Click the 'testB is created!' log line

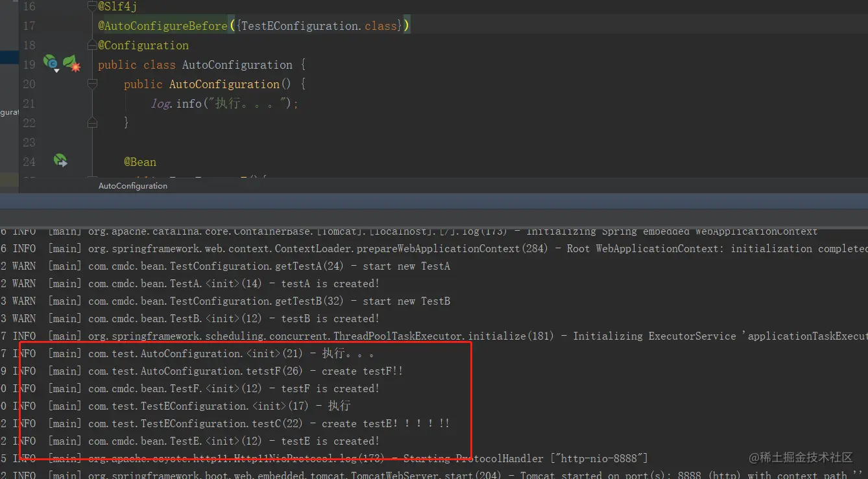[x=189, y=319]
